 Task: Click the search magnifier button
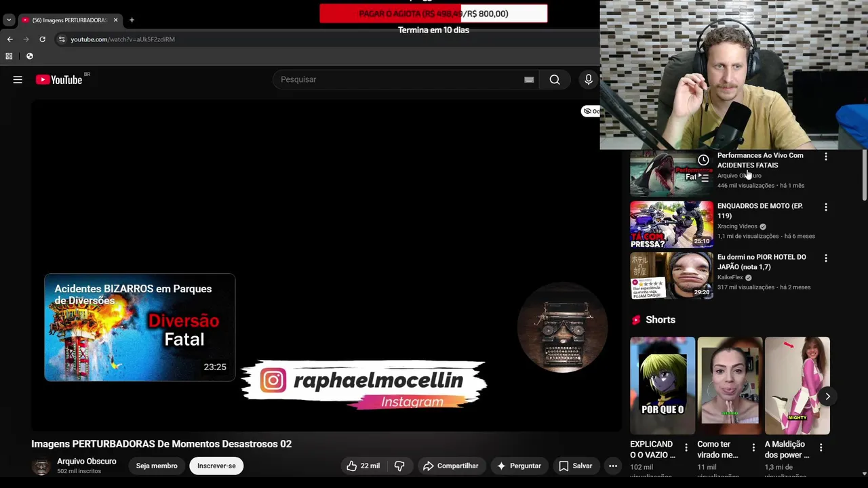coord(555,80)
